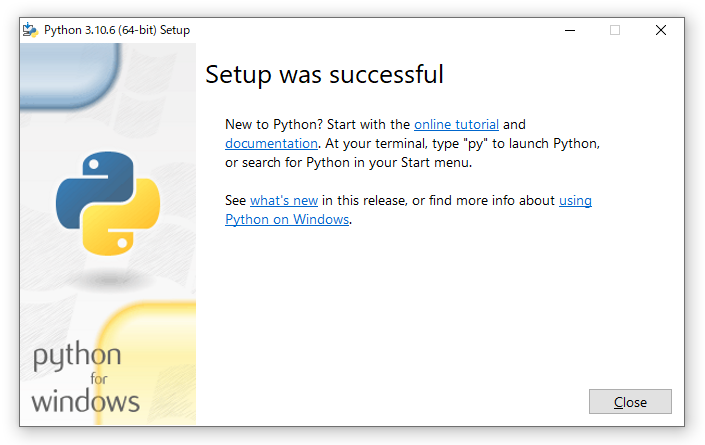Viewport: 705px width, 445px height.
Task: Click the Python installer icon in title bar
Action: [30, 30]
